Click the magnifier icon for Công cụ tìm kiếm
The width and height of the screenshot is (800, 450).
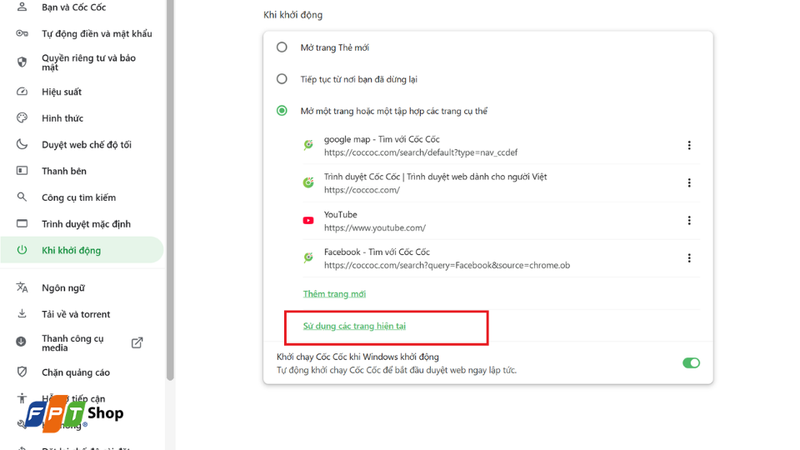tap(22, 197)
